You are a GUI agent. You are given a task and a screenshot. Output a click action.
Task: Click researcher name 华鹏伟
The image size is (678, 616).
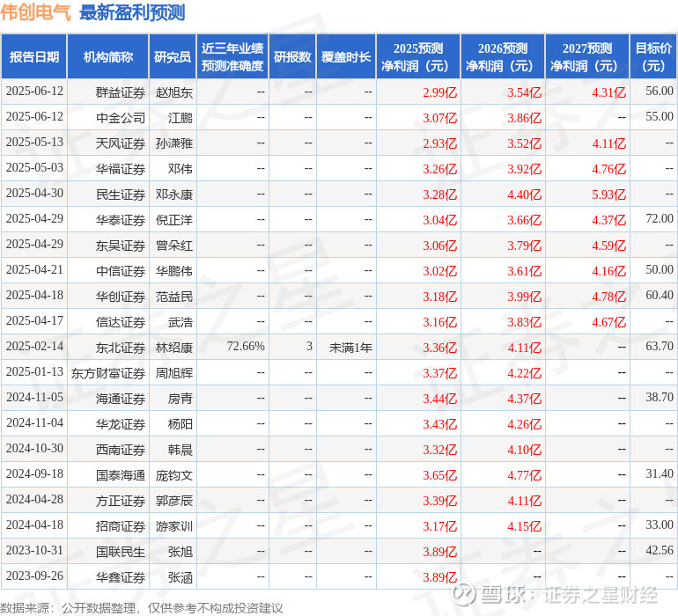173,271
